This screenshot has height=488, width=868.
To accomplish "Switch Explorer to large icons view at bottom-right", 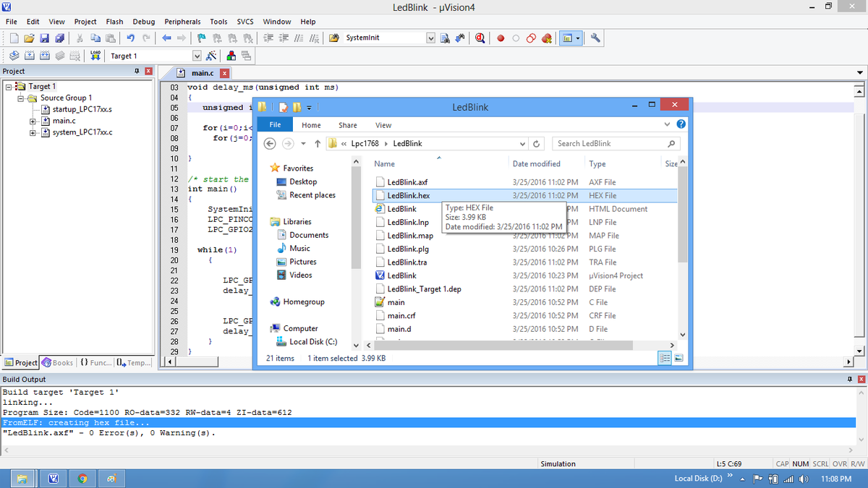I will pos(679,359).
